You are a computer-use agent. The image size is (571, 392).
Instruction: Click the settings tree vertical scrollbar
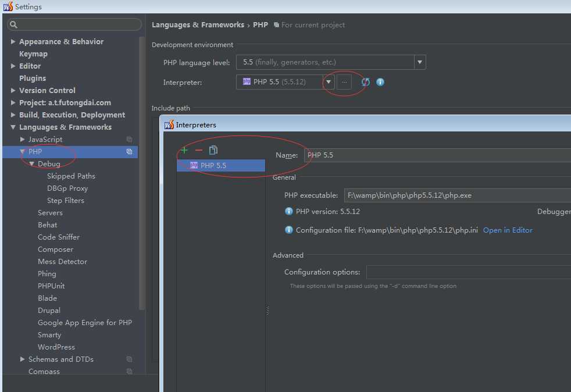coord(142,173)
